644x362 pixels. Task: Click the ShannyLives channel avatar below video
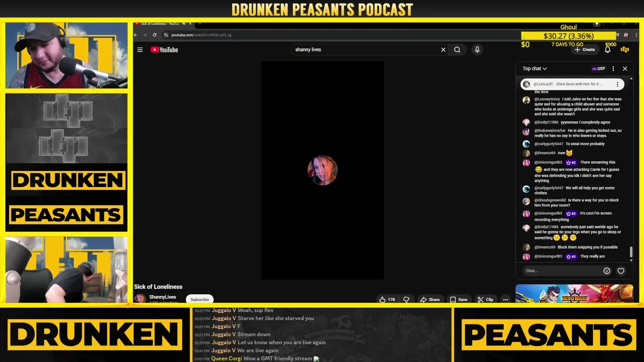click(x=140, y=299)
